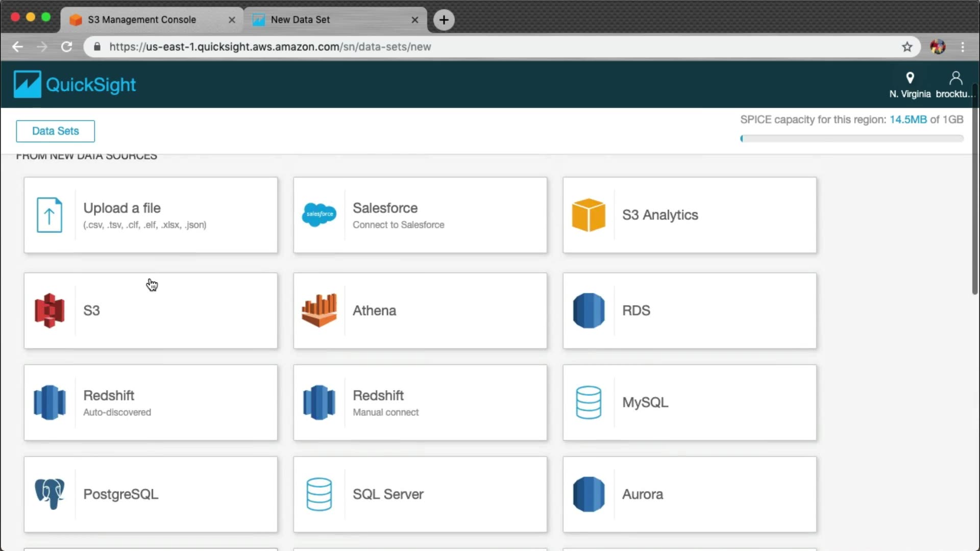
Task: Switch to S3 Management Console tab
Action: point(142,19)
